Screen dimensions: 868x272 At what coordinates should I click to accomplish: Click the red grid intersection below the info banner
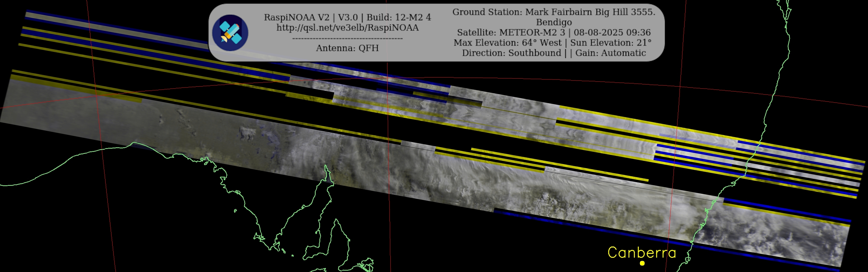pyautogui.click(x=387, y=79)
